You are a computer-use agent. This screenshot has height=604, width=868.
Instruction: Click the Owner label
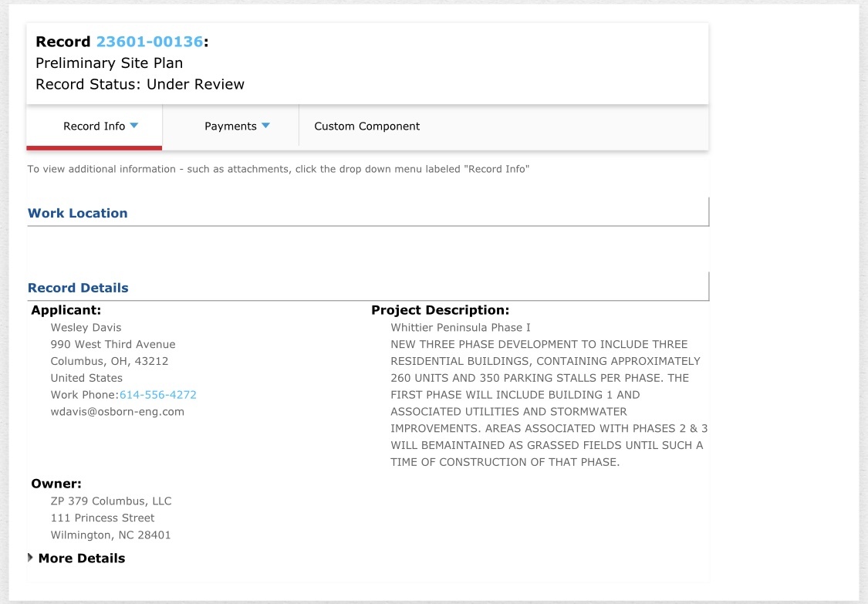[56, 484]
